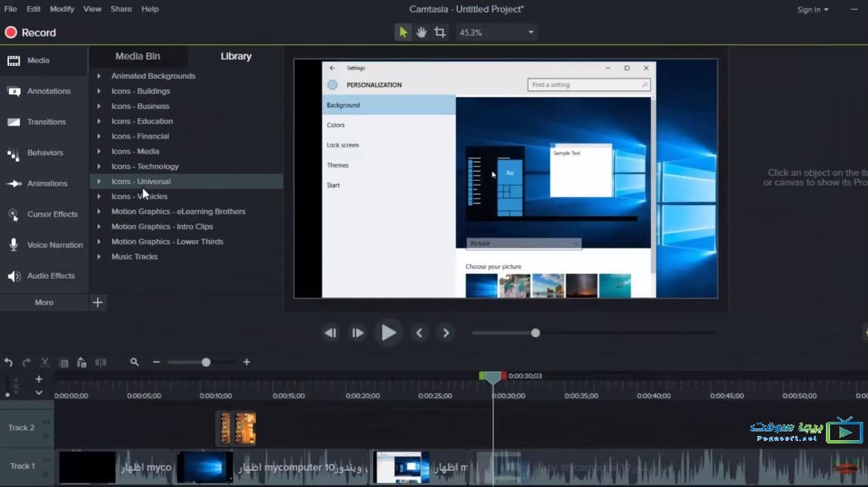The image size is (868, 487).
Task: Select Icons - Universal library row
Action: [187, 181]
